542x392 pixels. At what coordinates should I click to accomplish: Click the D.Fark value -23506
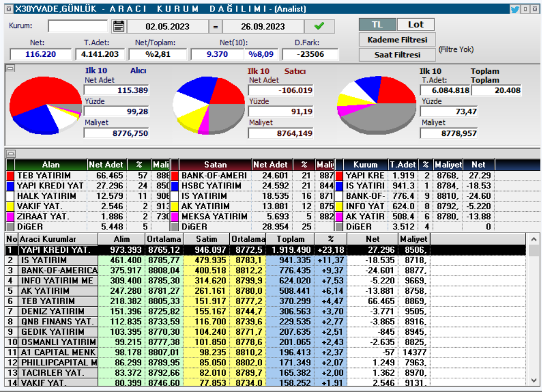point(310,54)
